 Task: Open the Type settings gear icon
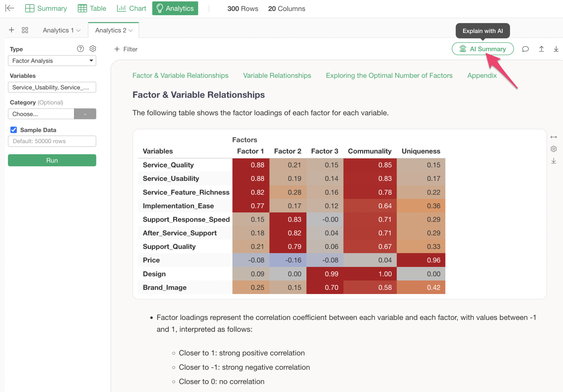tap(93, 49)
